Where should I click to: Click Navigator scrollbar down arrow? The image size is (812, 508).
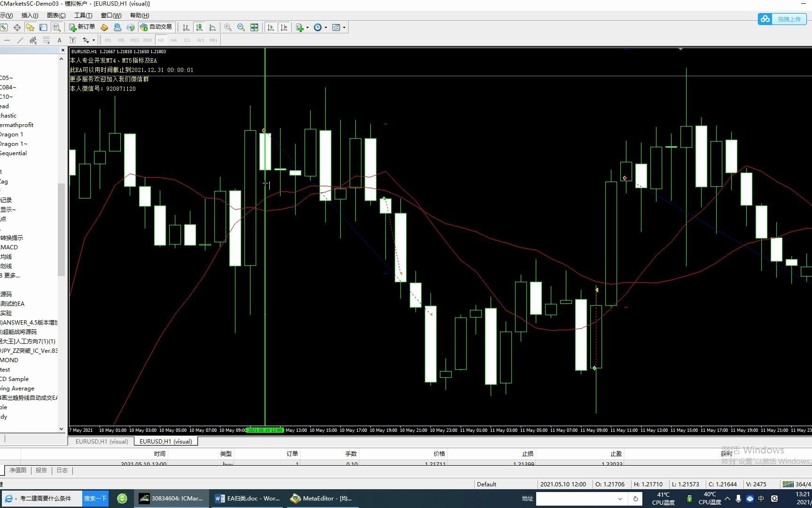pyautogui.click(x=61, y=429)
